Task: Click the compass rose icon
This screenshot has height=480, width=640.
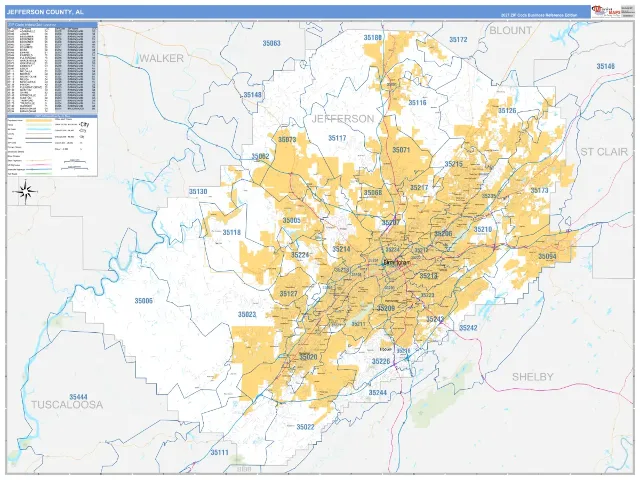Action: click(25, 191)
